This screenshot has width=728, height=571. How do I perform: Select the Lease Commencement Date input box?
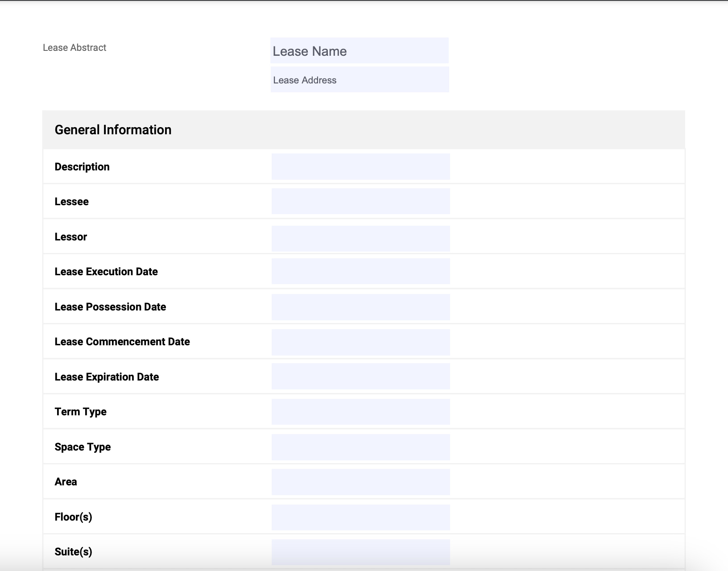click(360, 342)
